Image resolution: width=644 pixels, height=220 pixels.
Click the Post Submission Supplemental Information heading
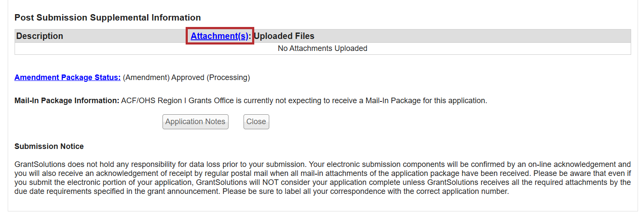[x=108, y=18]
